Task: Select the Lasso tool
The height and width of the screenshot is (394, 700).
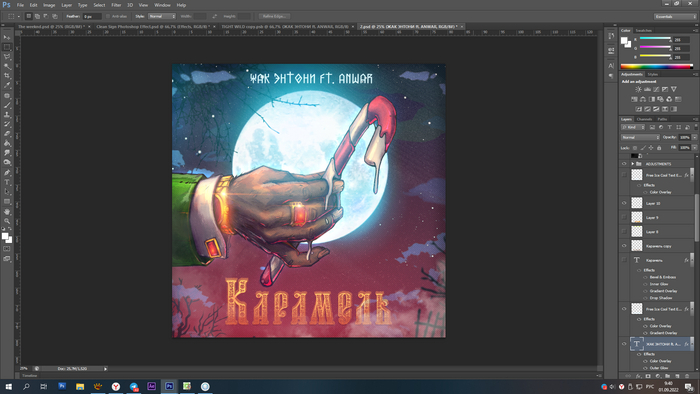Action: (7, 57)
